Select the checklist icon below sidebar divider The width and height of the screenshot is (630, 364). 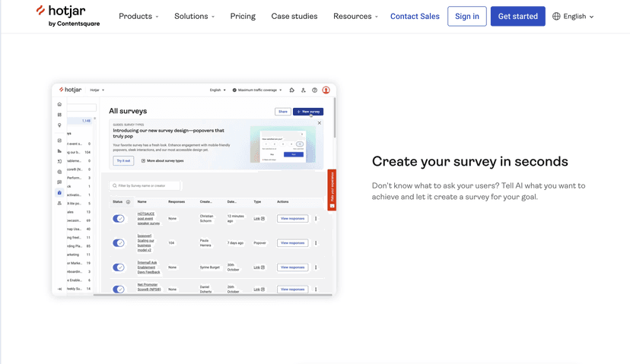point(59,141)
